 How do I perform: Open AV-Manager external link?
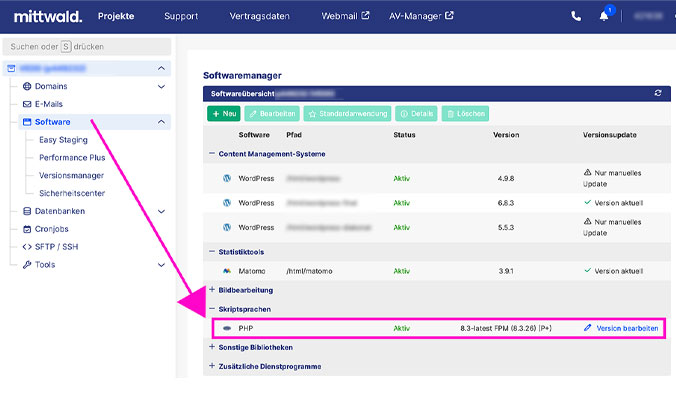421,16
